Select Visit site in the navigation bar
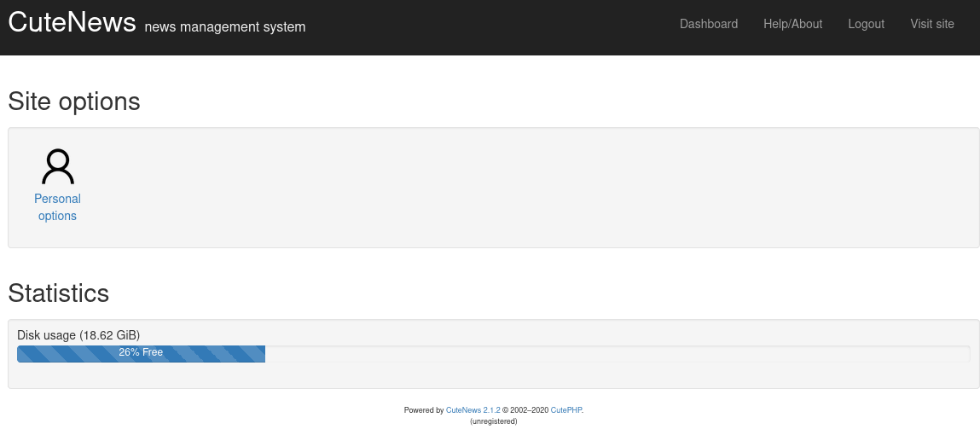This screenshot has width=980, height=441. [931, 24]
